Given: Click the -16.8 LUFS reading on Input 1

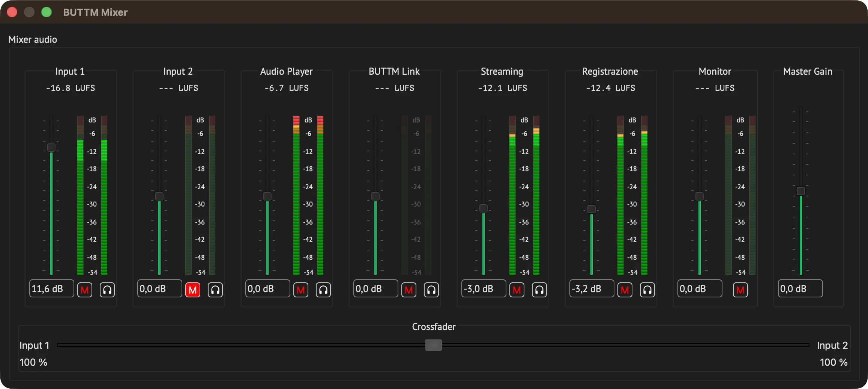Looking at the screenshot, I should coord(71,88).
